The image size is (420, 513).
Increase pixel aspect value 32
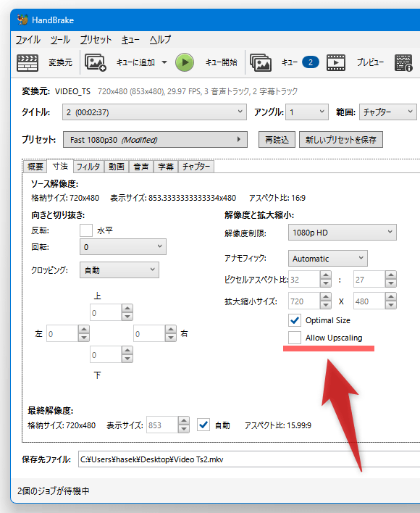coord(326,275)
